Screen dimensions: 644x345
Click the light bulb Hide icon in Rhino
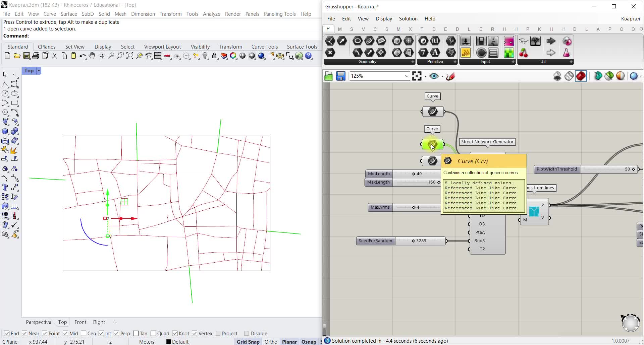point(205,56)
